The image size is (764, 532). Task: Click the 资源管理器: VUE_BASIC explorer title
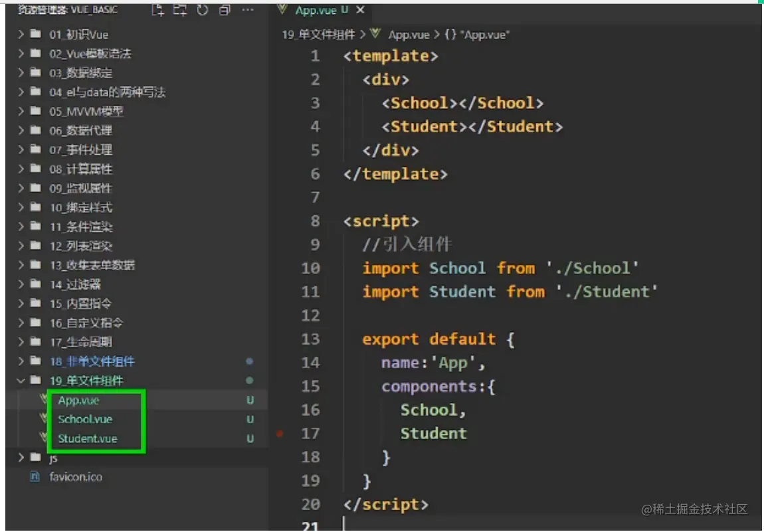68,10
